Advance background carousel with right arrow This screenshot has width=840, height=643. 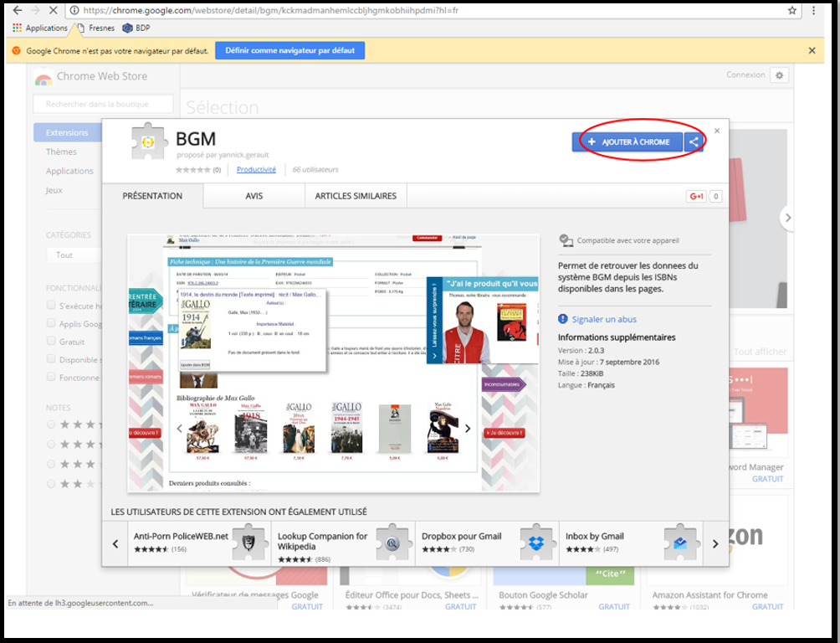pos(787,218)
